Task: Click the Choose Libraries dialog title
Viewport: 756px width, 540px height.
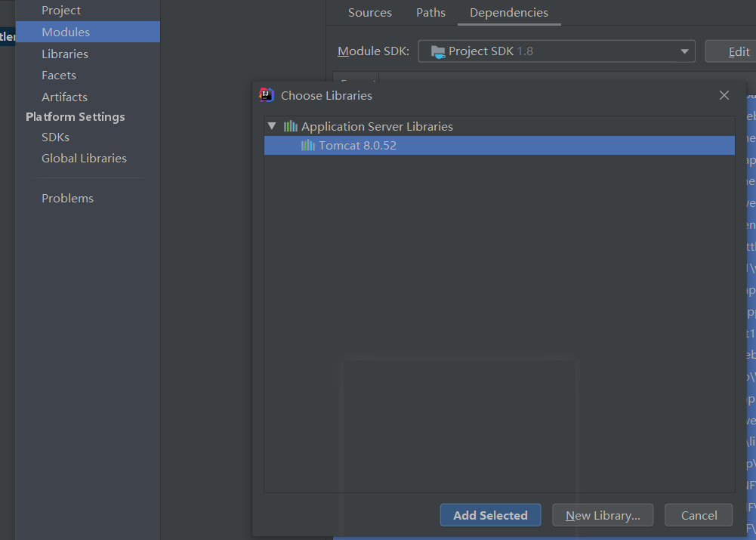Action: 326,95
